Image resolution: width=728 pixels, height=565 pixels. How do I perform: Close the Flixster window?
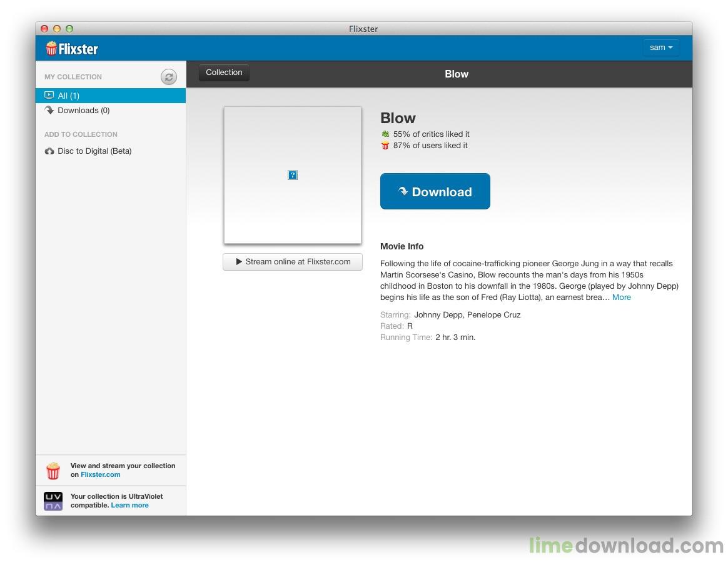pyautogui.click(x=44, y=29)
